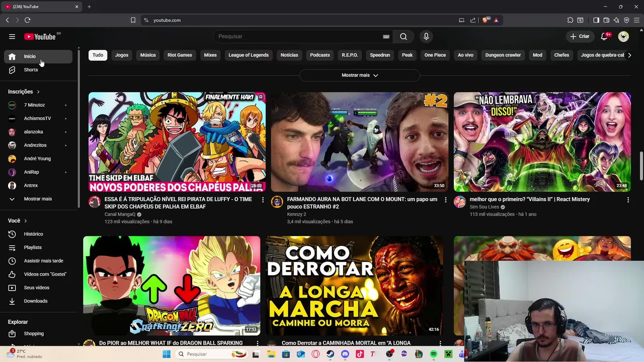This screenshot has width=644, height=362.
Task: Go to Início in sidebar
Action: pos(38,56)
